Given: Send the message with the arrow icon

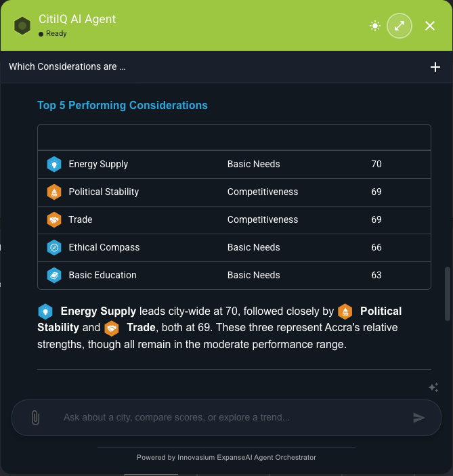Looking at the screenshot, I should click(x=418, y=418).
